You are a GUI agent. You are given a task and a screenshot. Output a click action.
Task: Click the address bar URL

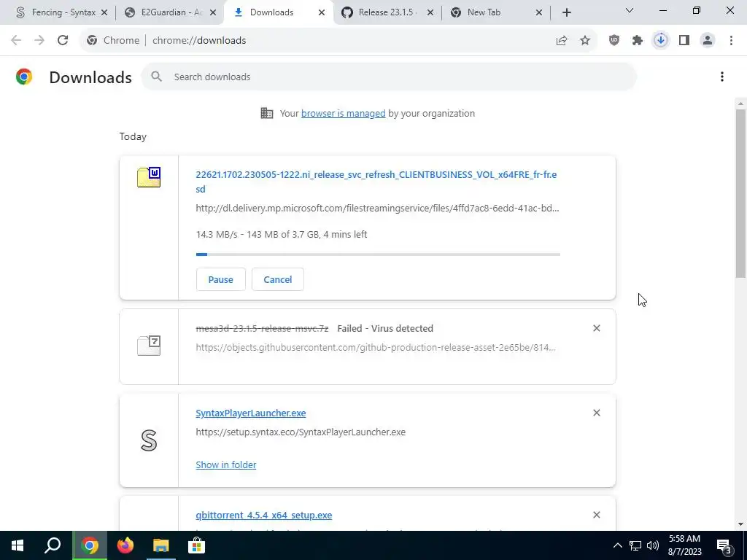tap(199, 41)
